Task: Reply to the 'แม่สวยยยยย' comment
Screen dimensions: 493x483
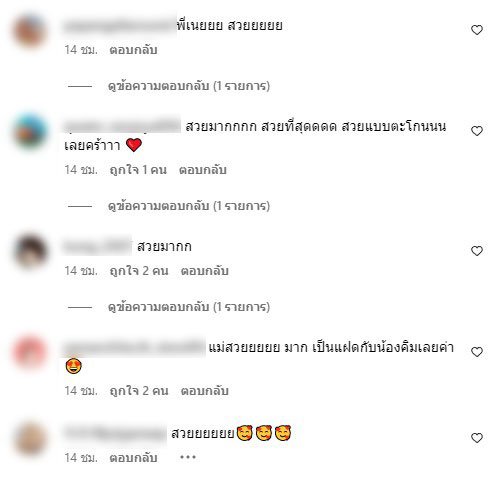Action: [204, 391]
